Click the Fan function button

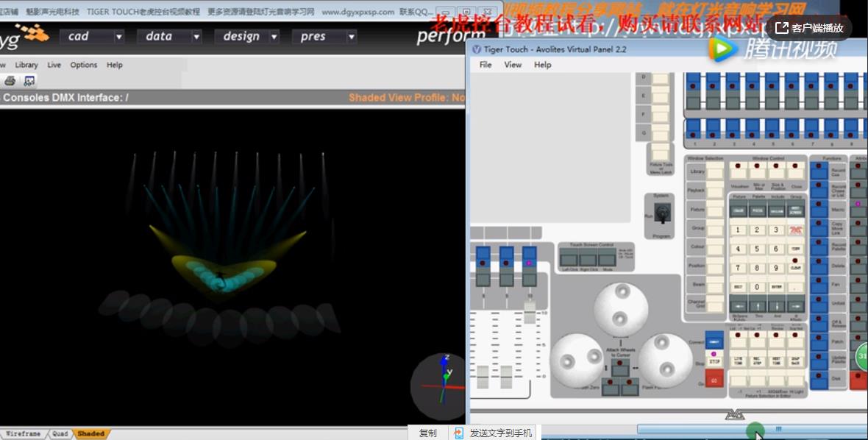(x=819, y=285)
